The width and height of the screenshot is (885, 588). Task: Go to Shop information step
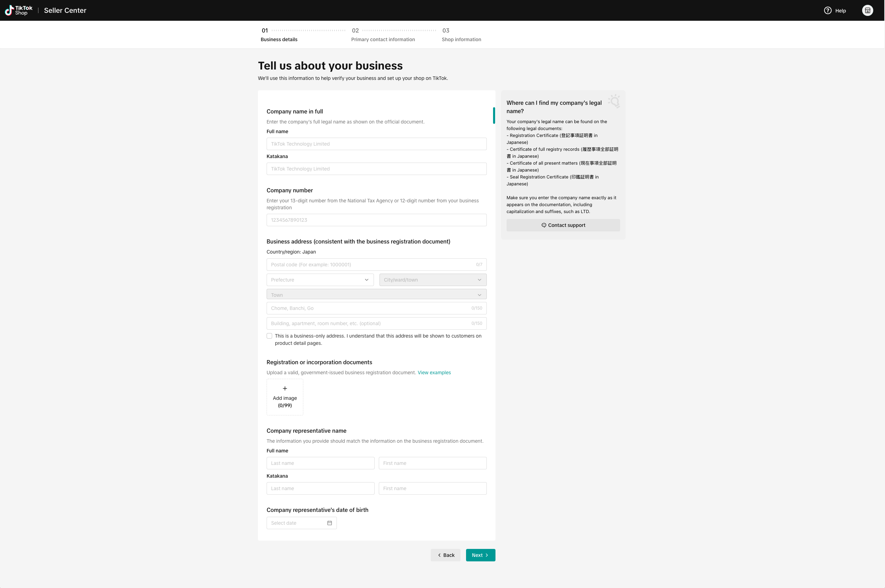(461, 39)
